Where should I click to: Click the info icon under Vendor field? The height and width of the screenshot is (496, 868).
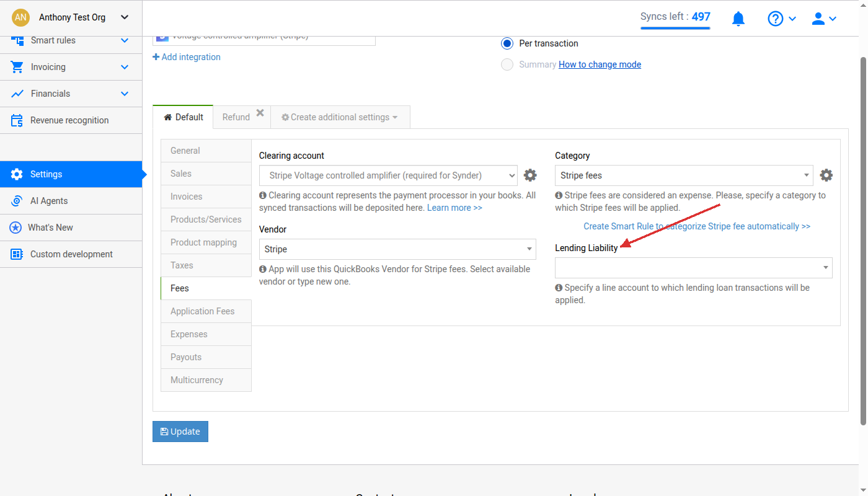[x=263, y=269]
